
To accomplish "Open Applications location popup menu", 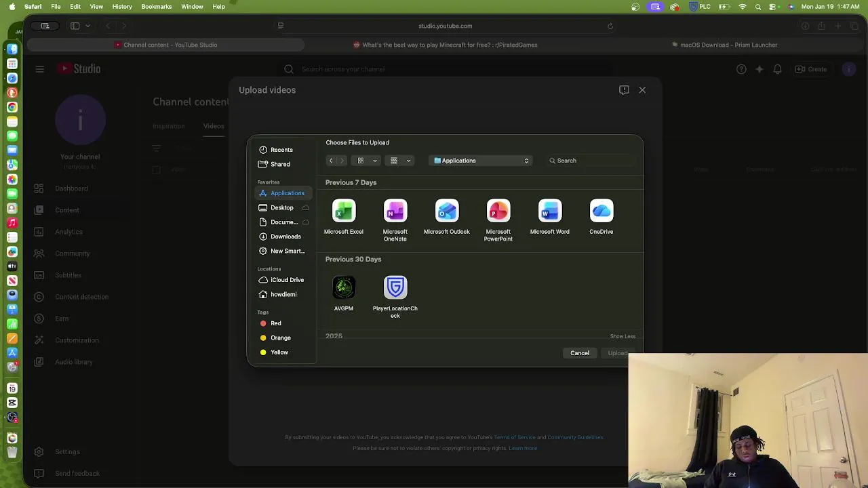I will coord(481,161).
